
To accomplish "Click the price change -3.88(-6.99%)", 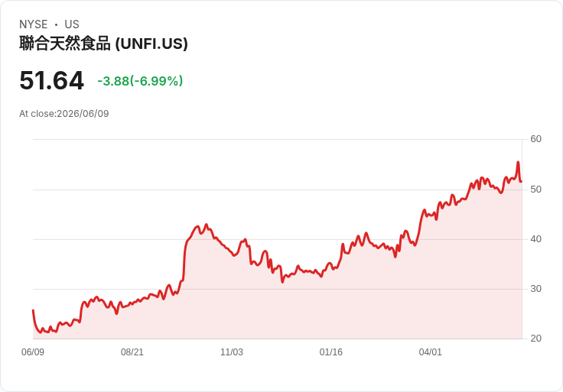I will tap(140, 81).
